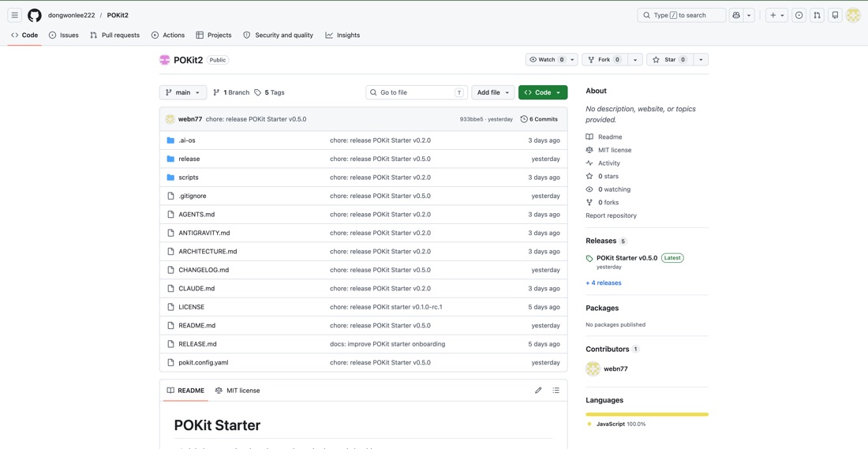Open the Copilot chat icon
The height and width of the screenshot is (449, 868).
(735, 16)
